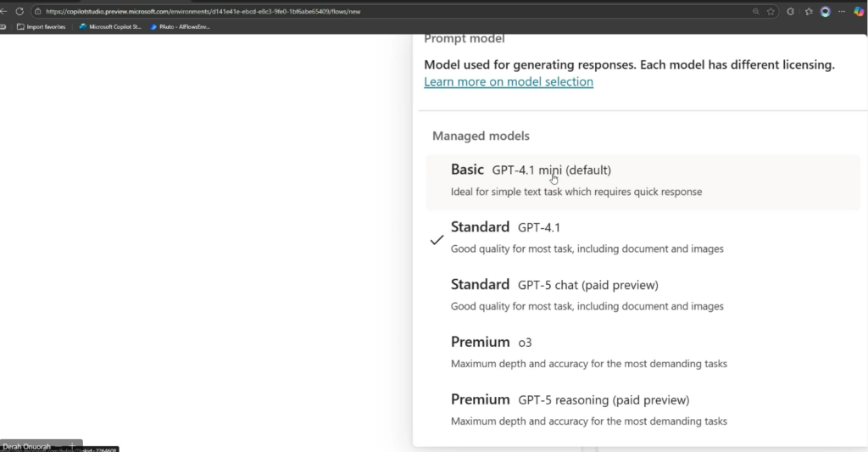Open browser settings and more menu
This screenshot has width=868, height=452.
(842, 11)
